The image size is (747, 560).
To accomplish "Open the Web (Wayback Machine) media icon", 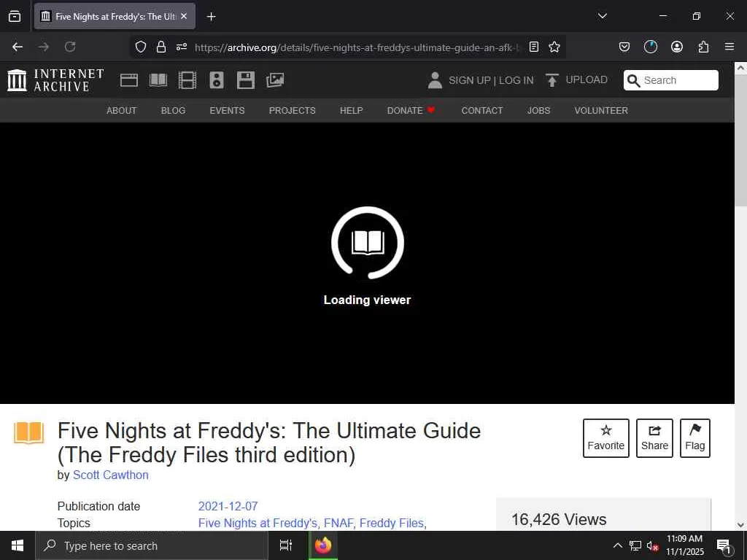I will click(128, 80).
